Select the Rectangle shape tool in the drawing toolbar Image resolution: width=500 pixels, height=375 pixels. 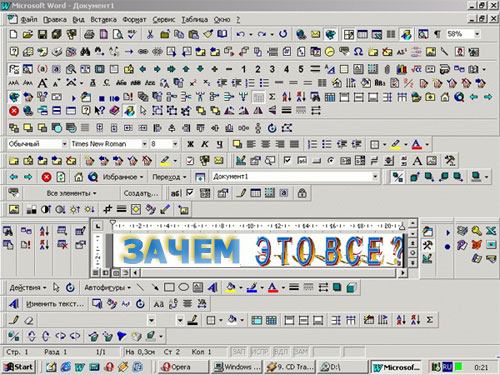[169, 287]
